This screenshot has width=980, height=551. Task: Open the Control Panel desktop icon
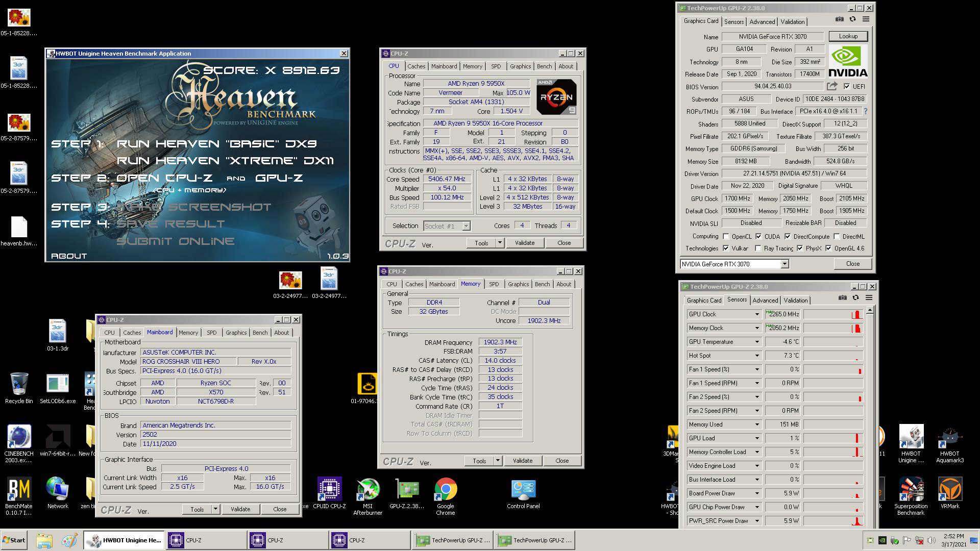pyautogui.click(x=523, y=493)
